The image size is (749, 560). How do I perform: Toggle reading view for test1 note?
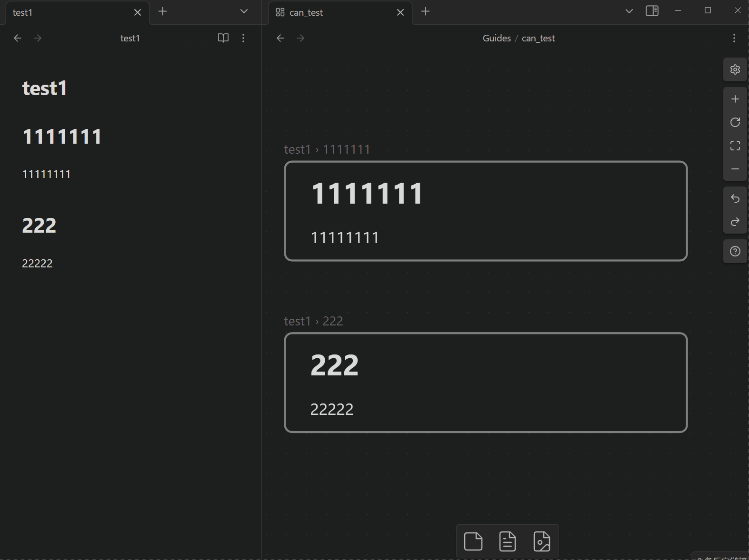223,38
